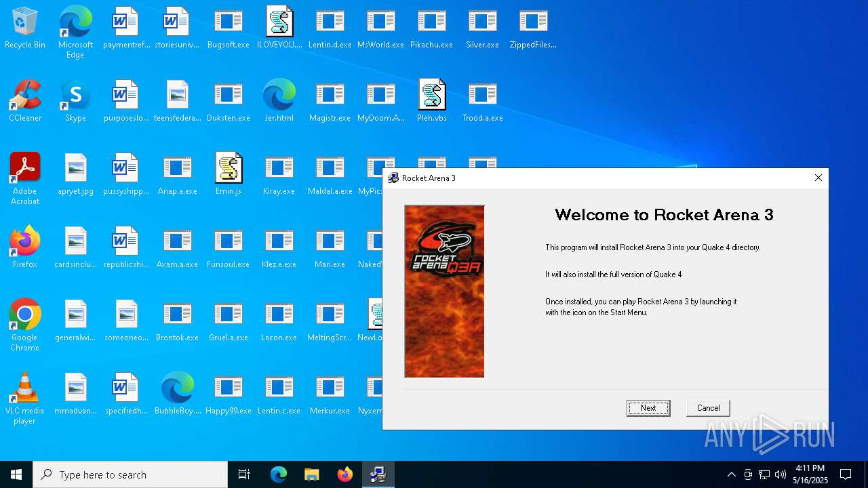The height and width of the screenshot is (488, 868).
Task: Select the ILOVEYOU script file icon
Action: (x=279, y=28)
